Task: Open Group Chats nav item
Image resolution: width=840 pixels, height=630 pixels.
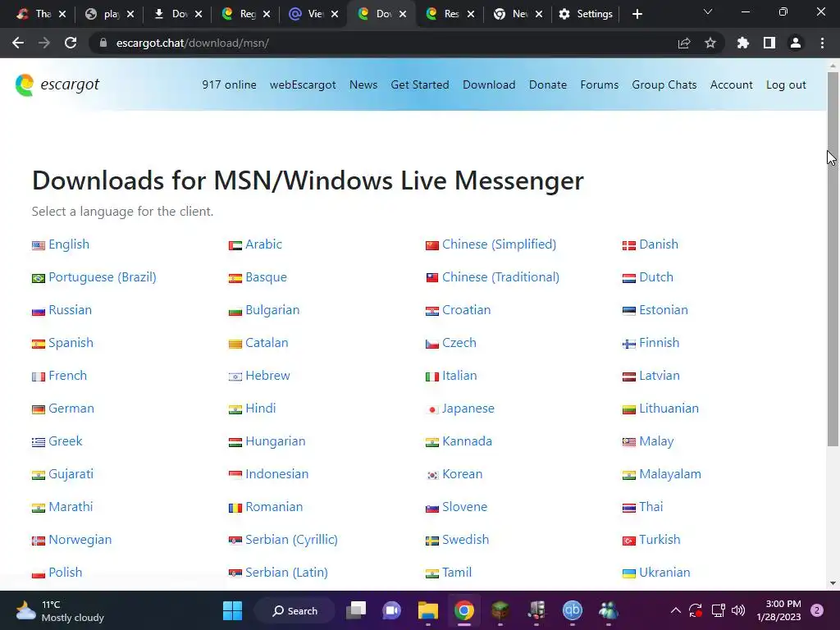Action: 664,84
